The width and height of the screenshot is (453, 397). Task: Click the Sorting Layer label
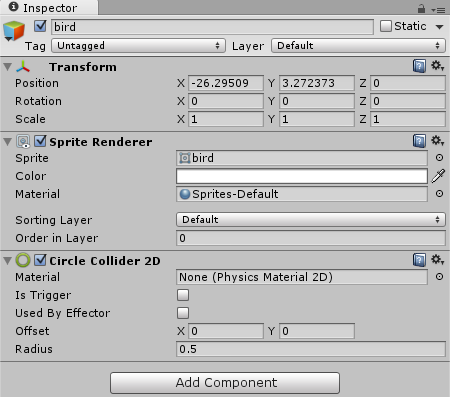pos(54,220)
